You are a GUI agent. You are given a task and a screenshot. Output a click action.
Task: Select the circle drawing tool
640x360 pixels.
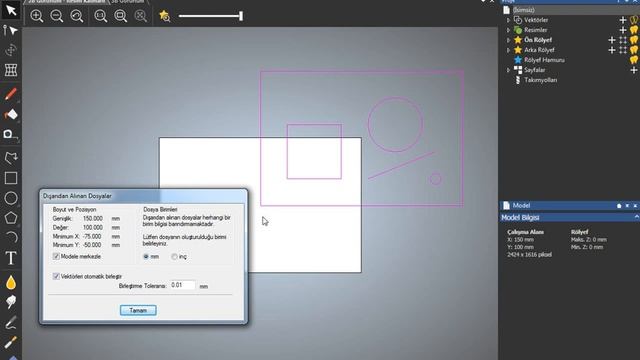pyautogui.click(x=11, y=198)
